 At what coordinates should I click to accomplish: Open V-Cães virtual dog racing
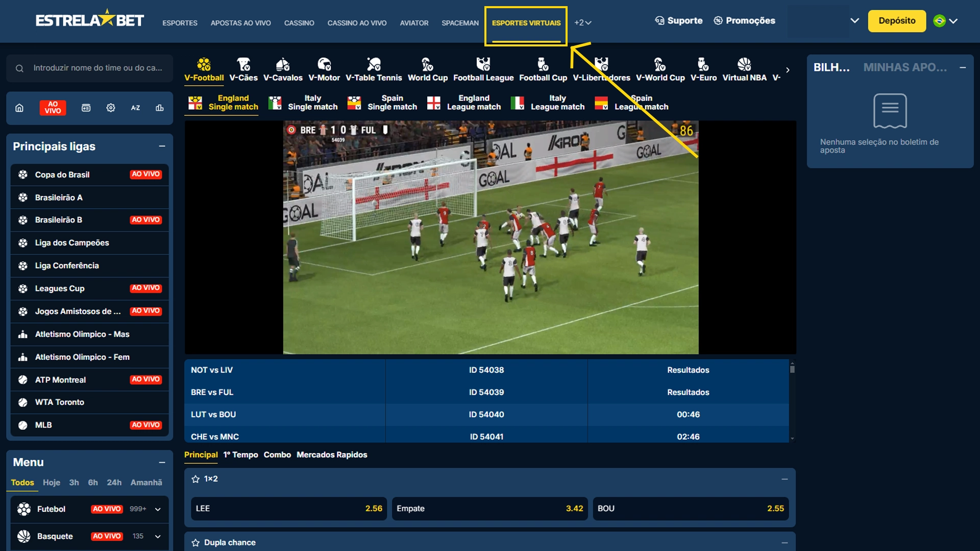pos(243,70)
